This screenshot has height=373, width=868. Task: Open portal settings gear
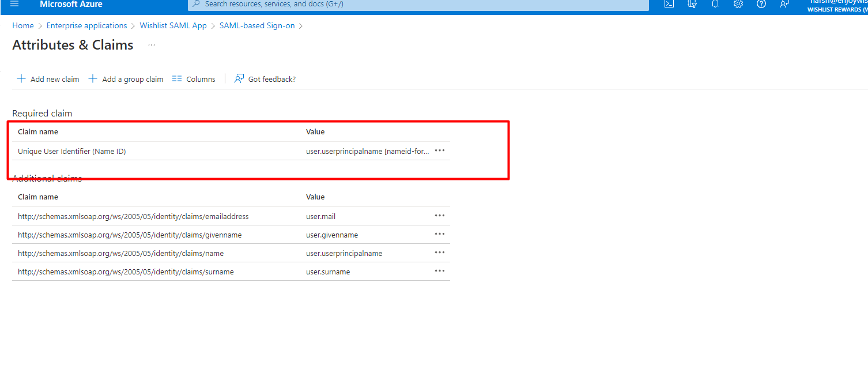[738, 3]
